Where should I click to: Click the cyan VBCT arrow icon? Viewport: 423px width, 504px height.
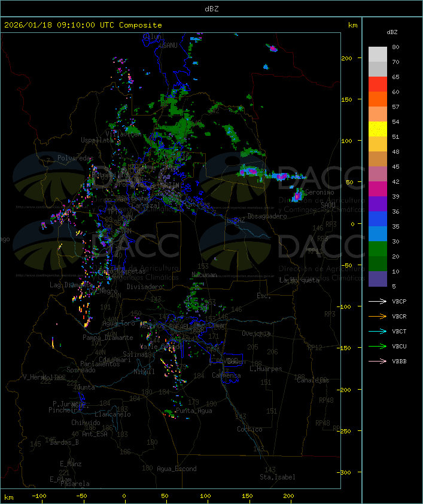pos(378,331)
